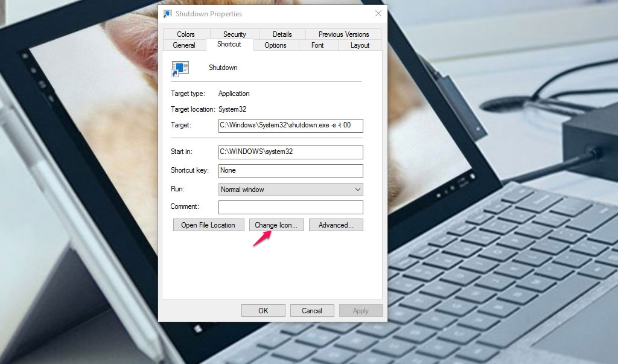
Task: Click the Shutdown shortcut icon image
Action: click(180, 68)
